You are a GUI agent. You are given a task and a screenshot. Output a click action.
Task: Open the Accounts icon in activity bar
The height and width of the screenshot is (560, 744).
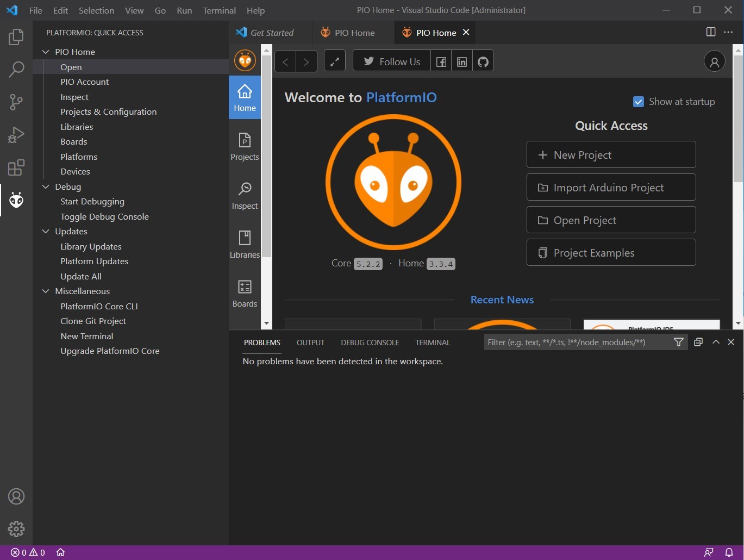coord(16,496)
